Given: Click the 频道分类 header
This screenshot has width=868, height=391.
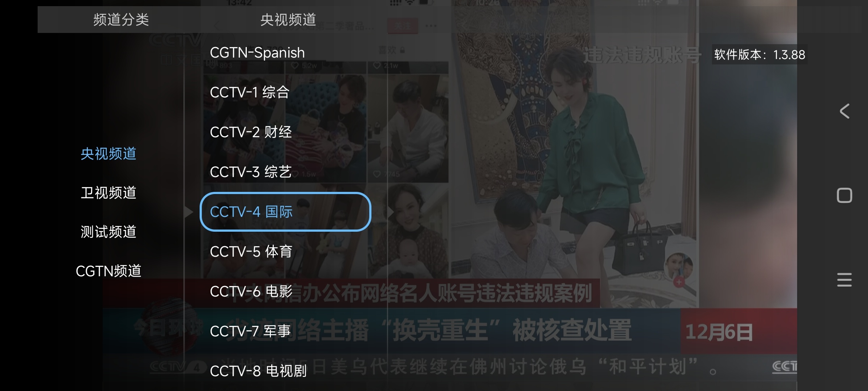Looking at the screenshot, I should [121, 20].
